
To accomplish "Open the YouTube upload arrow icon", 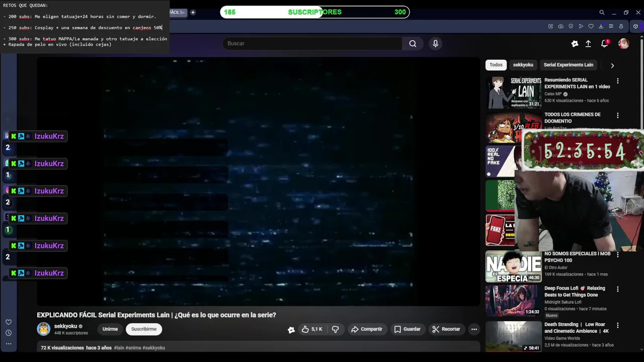I will [x=588, y=44].
